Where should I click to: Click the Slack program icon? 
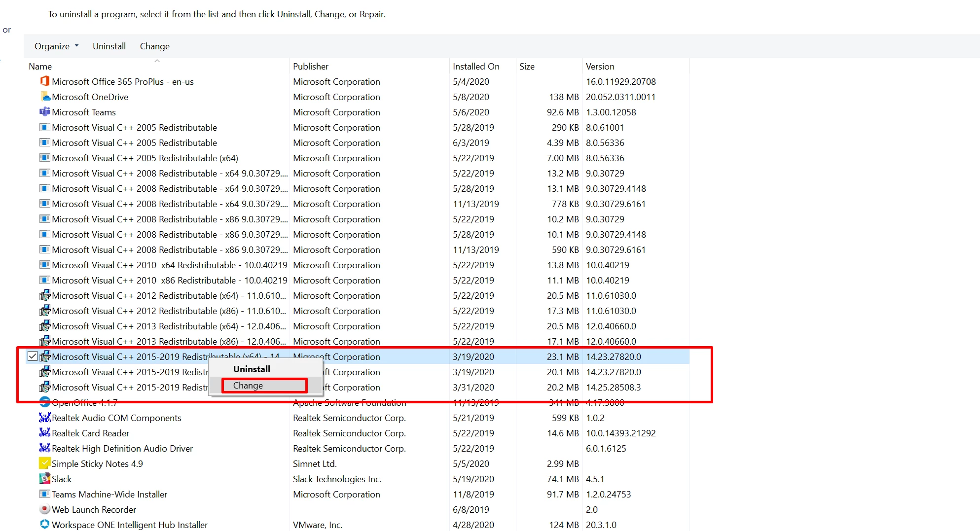click(44, 478)
